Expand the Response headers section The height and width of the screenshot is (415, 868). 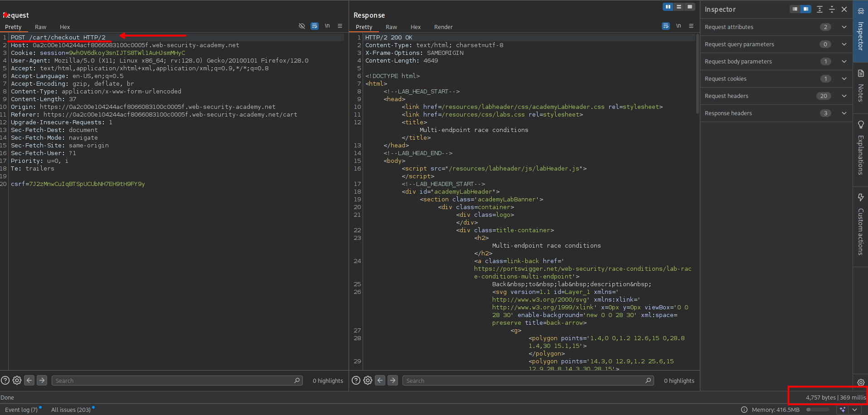[844, 113]
